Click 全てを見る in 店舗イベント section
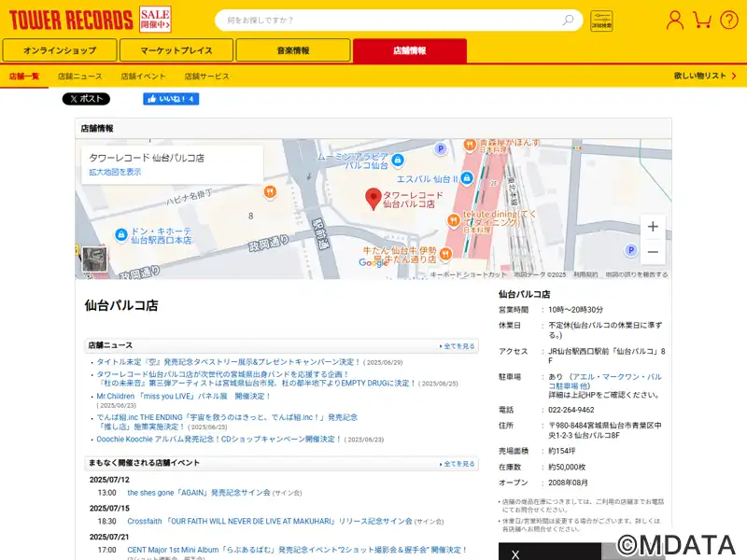The width and height of the screenshot is (747, 560). 458,464
